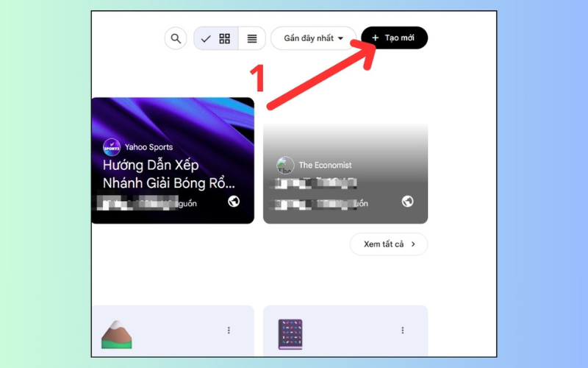Click the plus icon in 'Tạo mới'
The height and width of the screenshot is (368, 588).
click(x=375, y=38)
